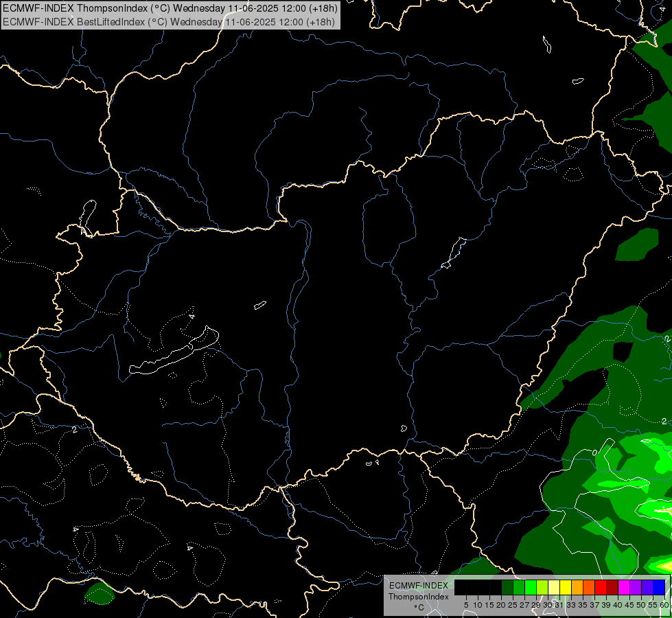The width and height of the screenshot is (672, 618).
Task: Click the 'ECMWF-INDEX' label in the legend
Action: coord(419,586)
